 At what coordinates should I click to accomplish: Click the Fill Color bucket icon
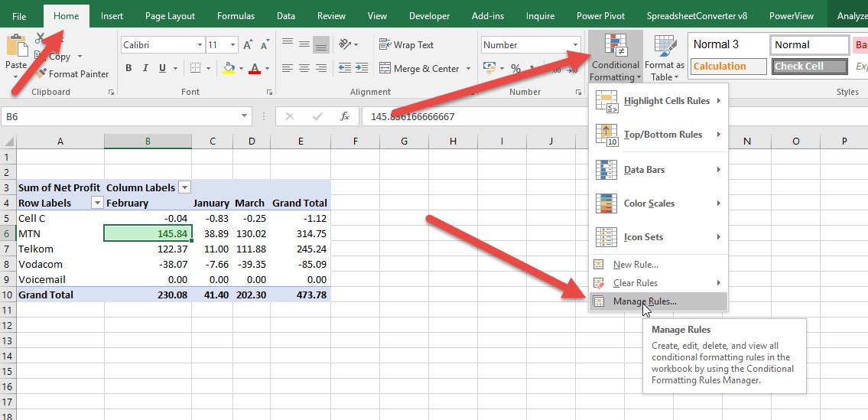tap(229, 68)
